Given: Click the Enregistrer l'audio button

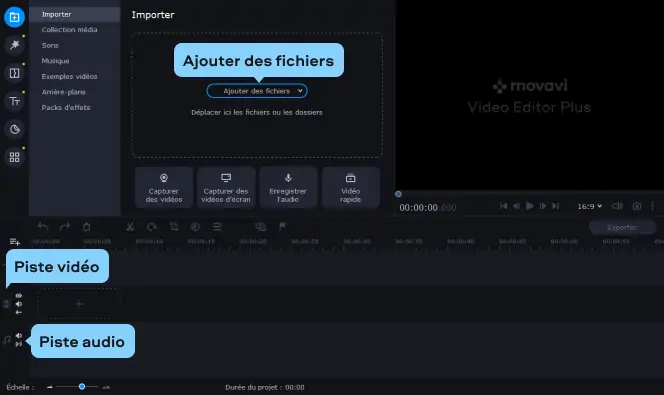Looking at the screenshot, I should pos(288,188).
